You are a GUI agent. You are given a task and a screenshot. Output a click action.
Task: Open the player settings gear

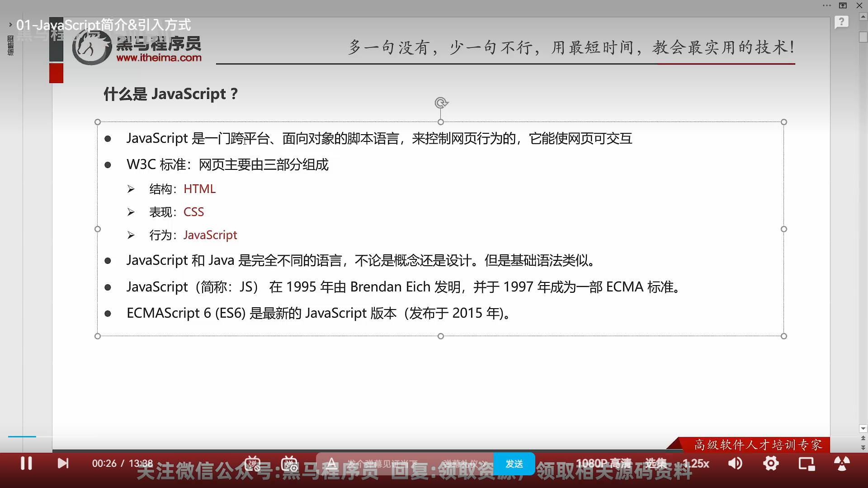[x=771, y=464]
